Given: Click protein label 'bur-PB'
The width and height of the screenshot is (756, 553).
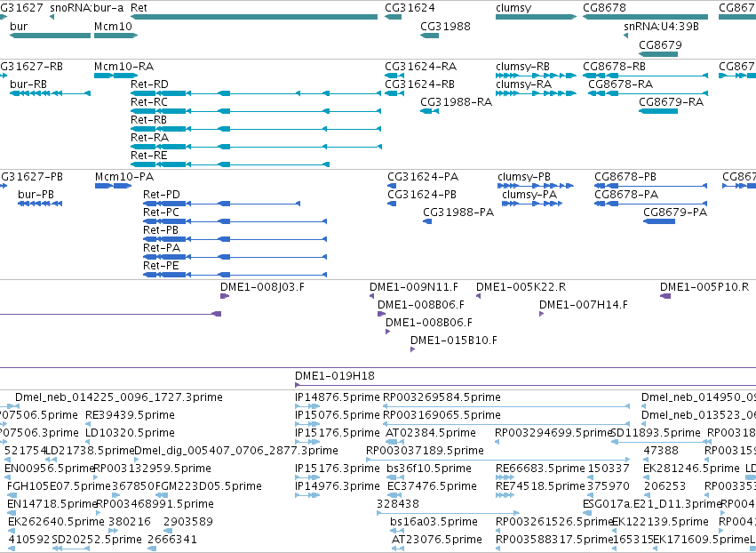Looking at the screenshot, I should [x=36, y=195].
